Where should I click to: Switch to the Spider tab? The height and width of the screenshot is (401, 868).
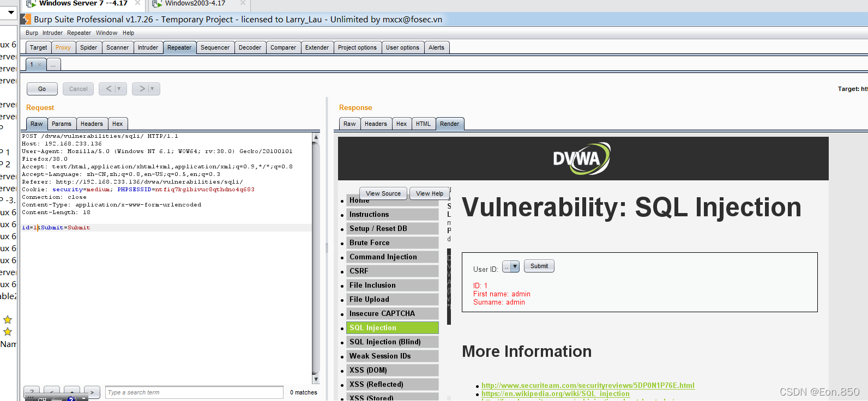click(x=89, y=47)
